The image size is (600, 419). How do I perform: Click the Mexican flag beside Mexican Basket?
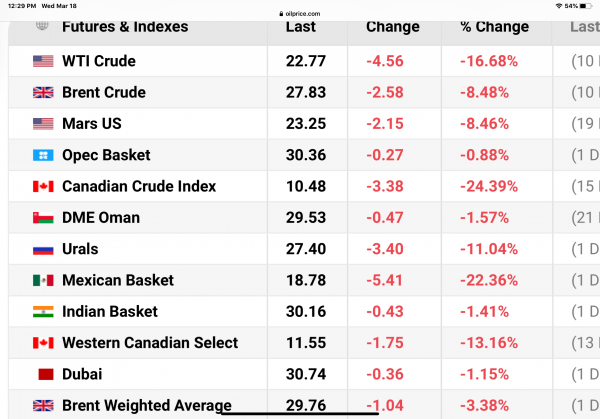coord(43,280)
